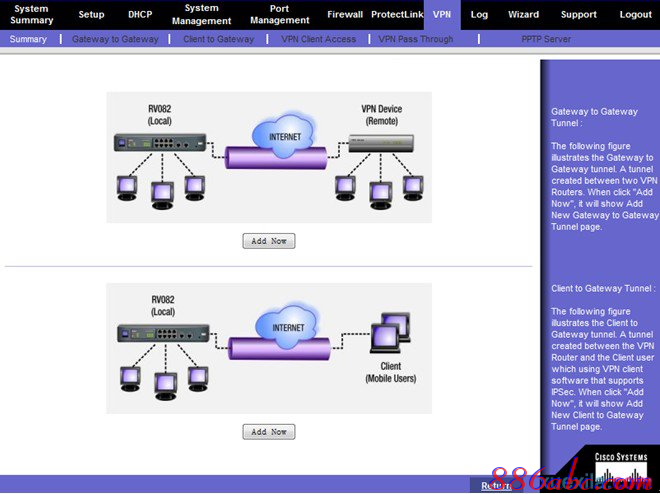Open the Client to Gateway sub-tab
Screen dimensions: 660x494
click(x=218, y=39)
